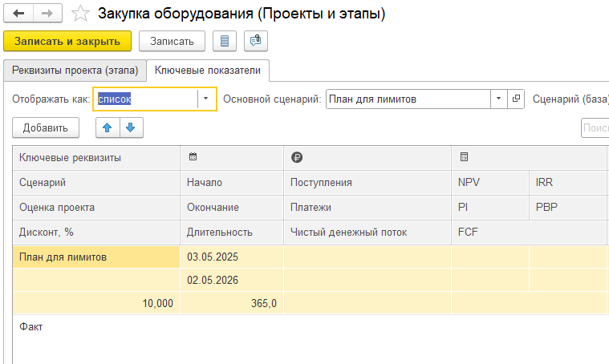Screen dimensions: 609x364
Task: Open the attached comments icon button
Action: point(255,41)
